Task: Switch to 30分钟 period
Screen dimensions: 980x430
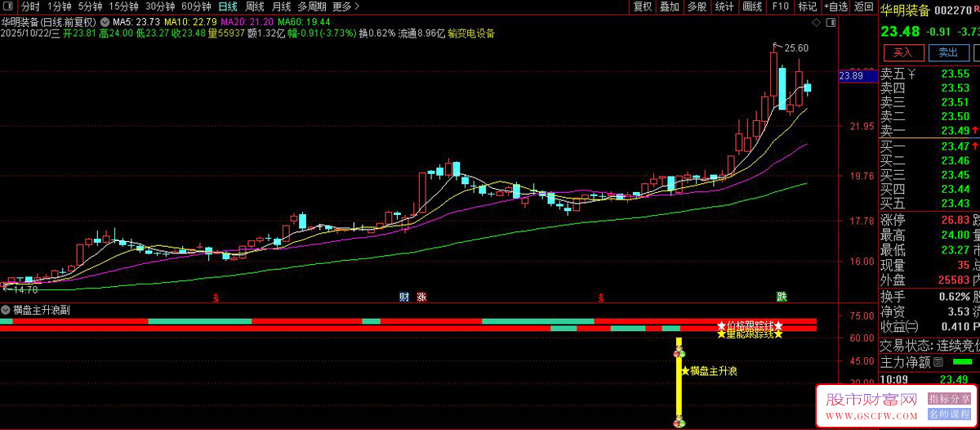Action: [161, 7]
